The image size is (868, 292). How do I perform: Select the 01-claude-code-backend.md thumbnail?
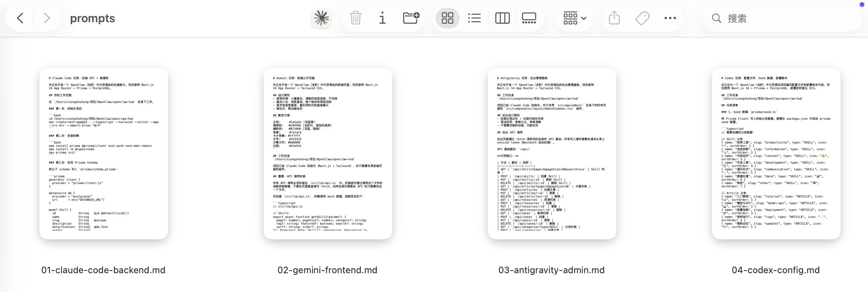tap(104, 153)
